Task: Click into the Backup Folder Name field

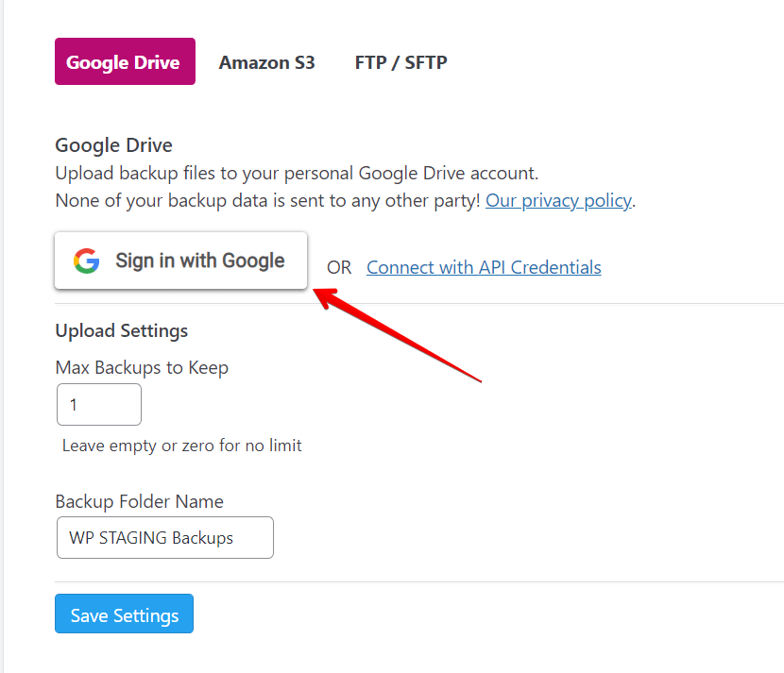Action: (165, 538)
